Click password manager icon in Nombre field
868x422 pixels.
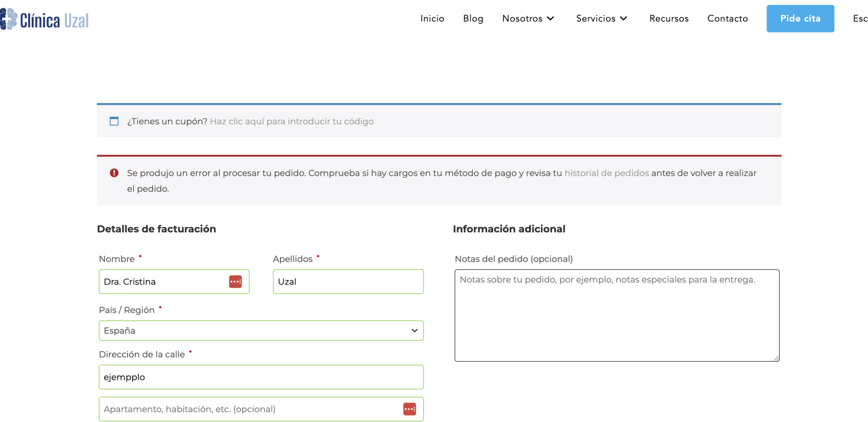[x=235, y=282]
